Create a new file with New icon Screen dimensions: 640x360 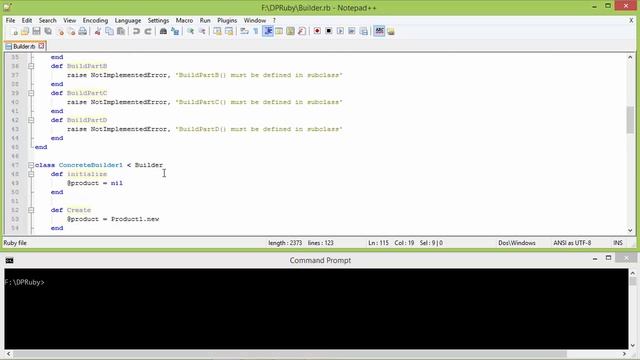pos(14,31)
